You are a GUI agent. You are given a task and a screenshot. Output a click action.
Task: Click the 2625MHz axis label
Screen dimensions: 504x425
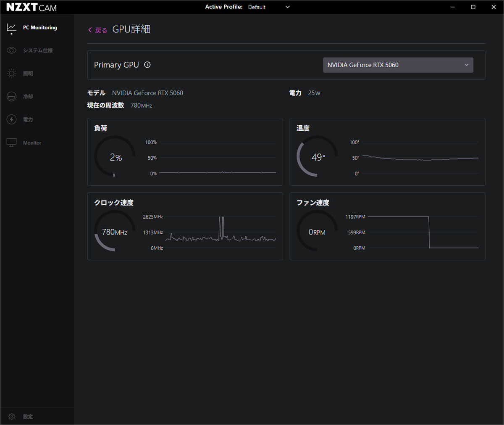click(x=153, y=217)
